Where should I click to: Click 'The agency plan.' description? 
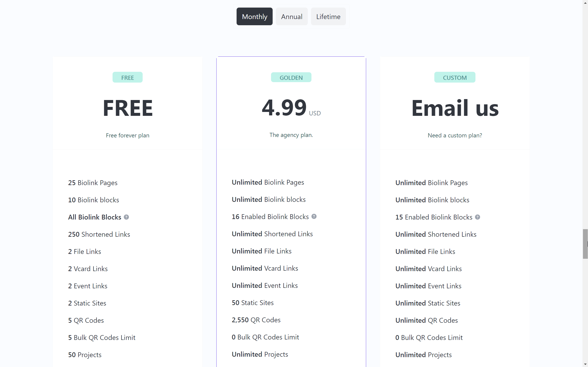(291, 135)
